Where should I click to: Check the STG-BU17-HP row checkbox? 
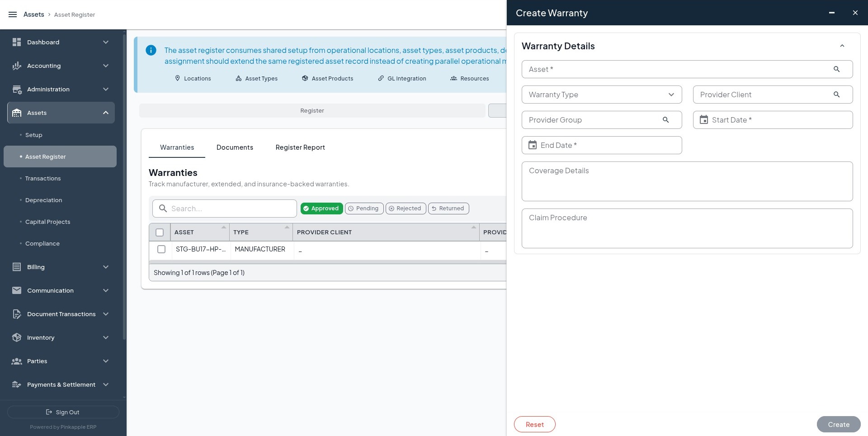[161, 249]
